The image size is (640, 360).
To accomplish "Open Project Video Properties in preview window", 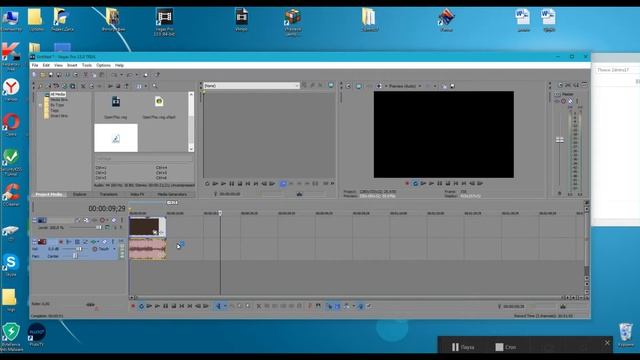I will 348,86.
